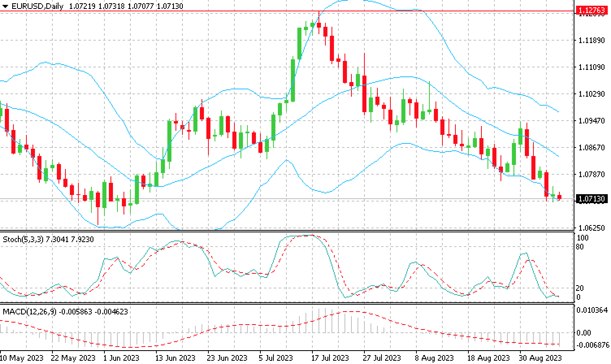Screen dimensions: 611x364
Task: Click the Stochastic scale value 80
Action: pyautogui.click(x=580, y=247)
